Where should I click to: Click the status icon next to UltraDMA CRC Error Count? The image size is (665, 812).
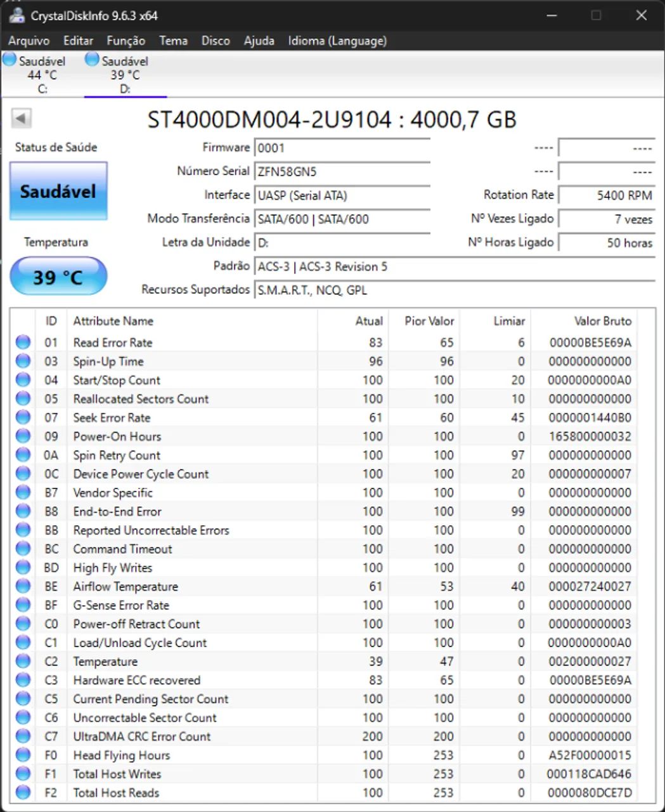(x=23, y=737)
